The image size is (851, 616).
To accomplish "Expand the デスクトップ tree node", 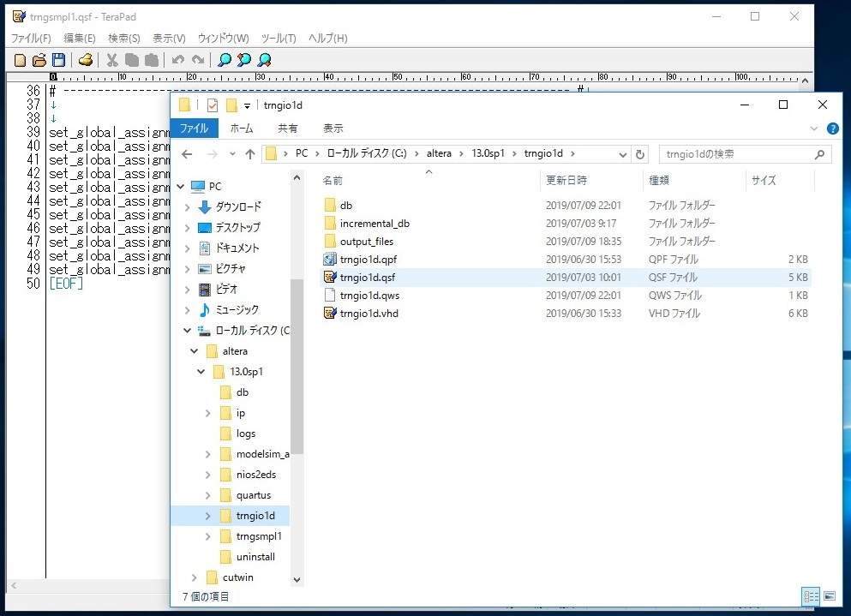I will [x=187, y=227].
